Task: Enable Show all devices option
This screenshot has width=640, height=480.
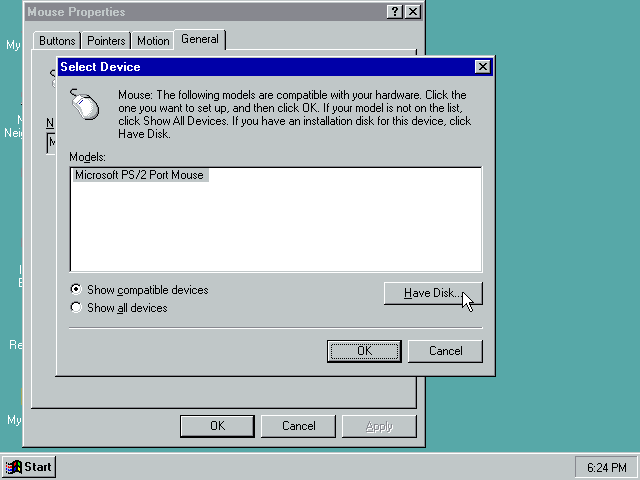Action: tap(76, 308)
